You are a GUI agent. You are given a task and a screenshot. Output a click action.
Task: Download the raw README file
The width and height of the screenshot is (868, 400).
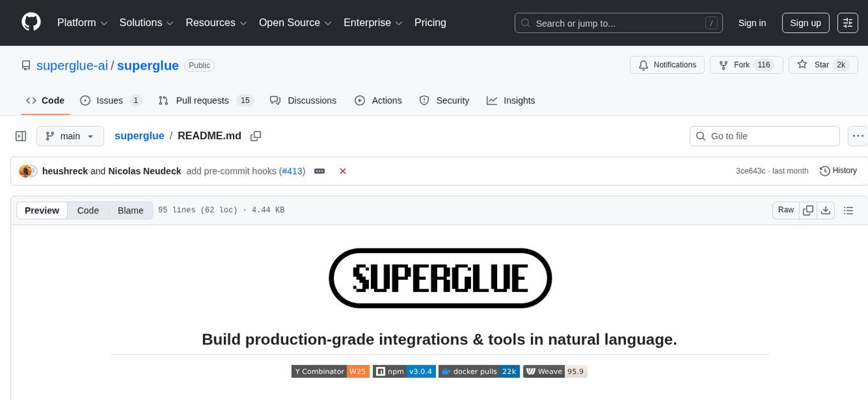[x=826, y=210]
